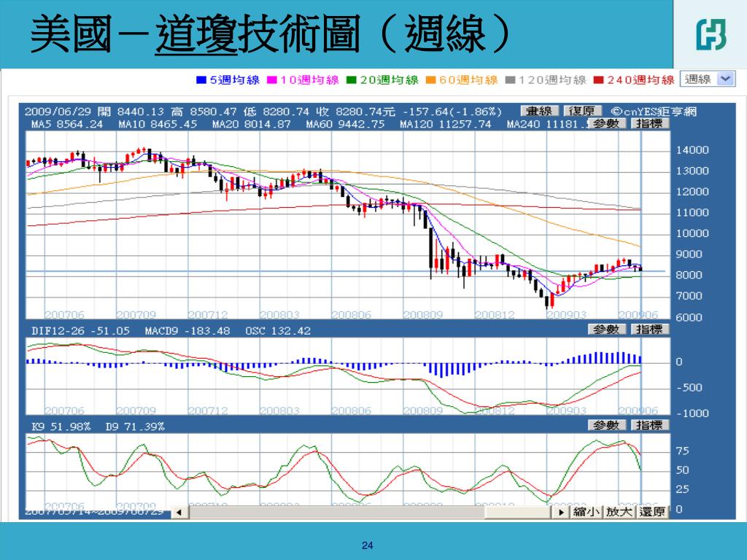Click the magenta 10週均線 legend swatch
The height and width of the screenshot is (560, 747).
click(x=271, y=80)
